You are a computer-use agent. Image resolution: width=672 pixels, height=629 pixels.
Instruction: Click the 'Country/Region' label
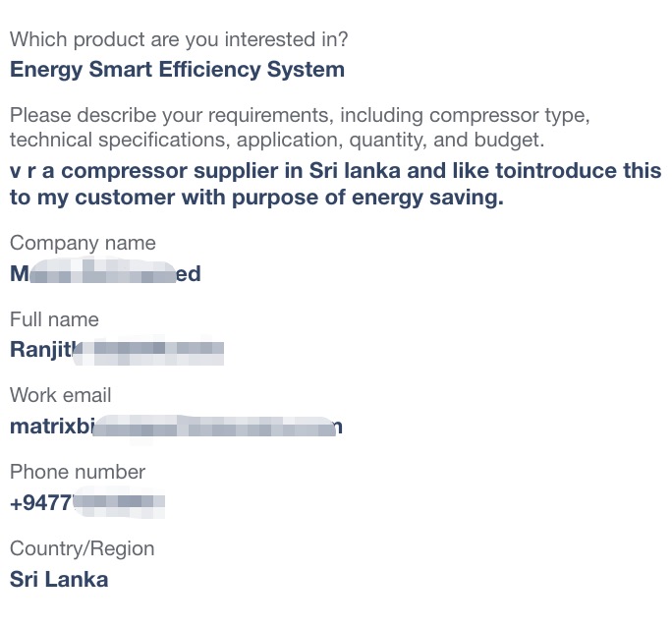(83, 549)
